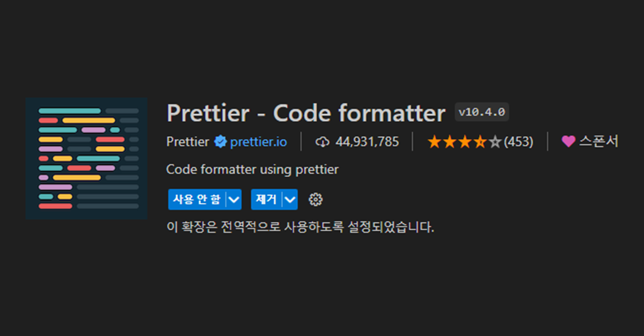Click the blue verified publisher badge

tap(221, 142)
